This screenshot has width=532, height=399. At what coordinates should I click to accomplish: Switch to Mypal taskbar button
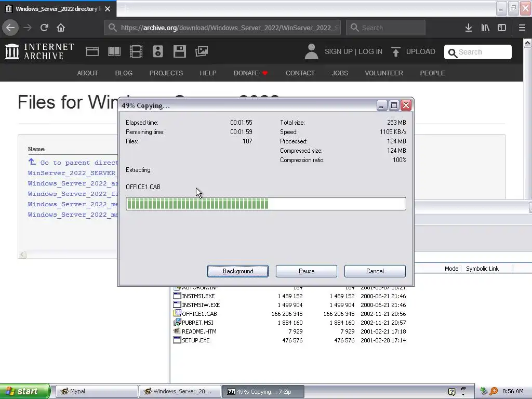[96, 391]
